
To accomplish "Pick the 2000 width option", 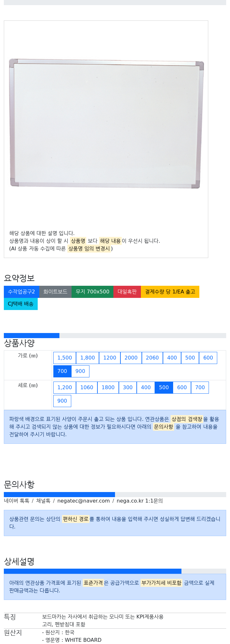I will (131, 358).
